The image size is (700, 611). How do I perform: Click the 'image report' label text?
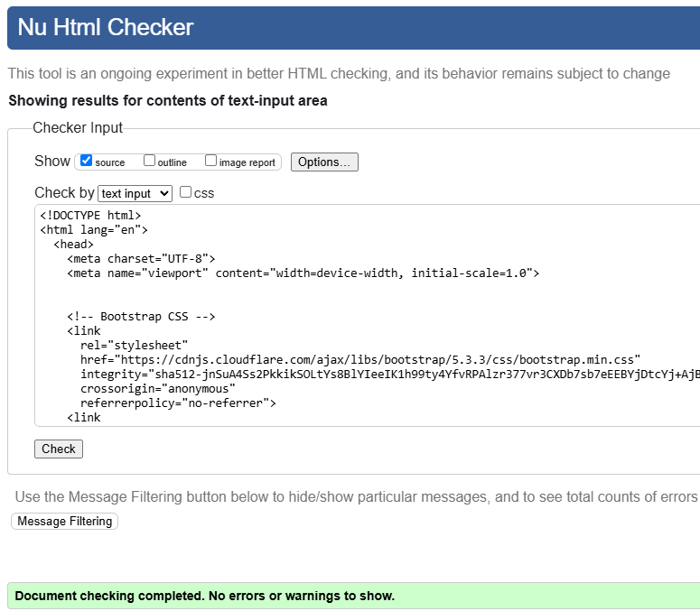tap(247, 162)
